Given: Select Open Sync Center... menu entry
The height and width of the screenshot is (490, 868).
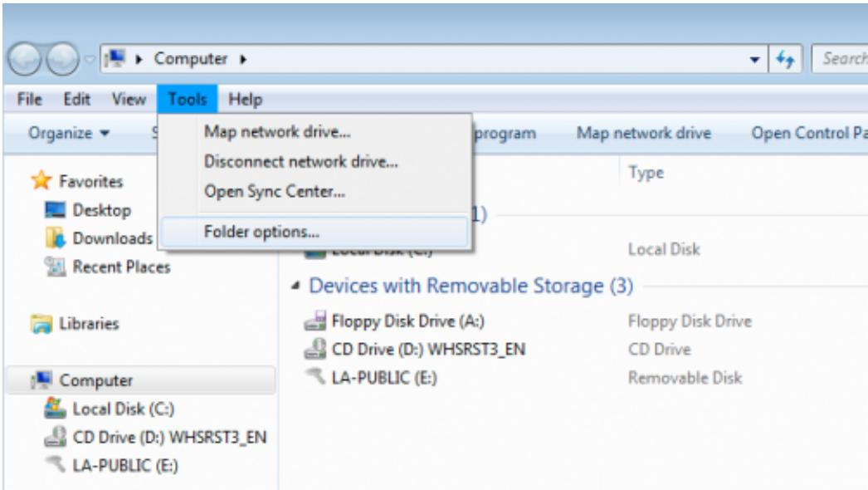Looking at the screenshot, I should tap(315, 191).
